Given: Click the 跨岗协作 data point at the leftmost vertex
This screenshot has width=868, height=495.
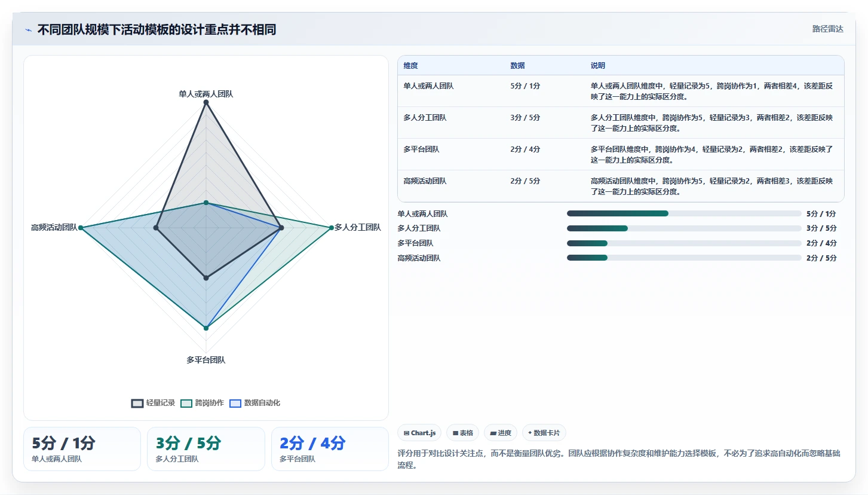Looking at the screenshot, I should [x=81, y=228].
